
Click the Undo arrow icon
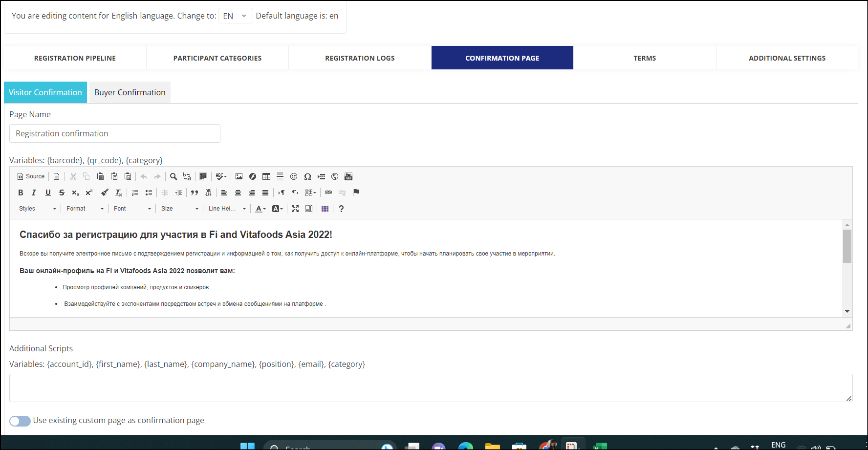144,176
